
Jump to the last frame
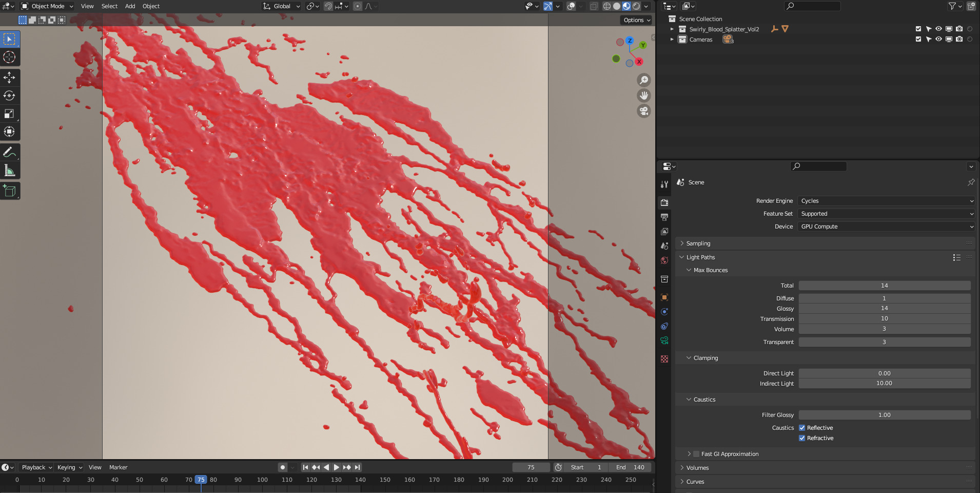click(358, 467)
